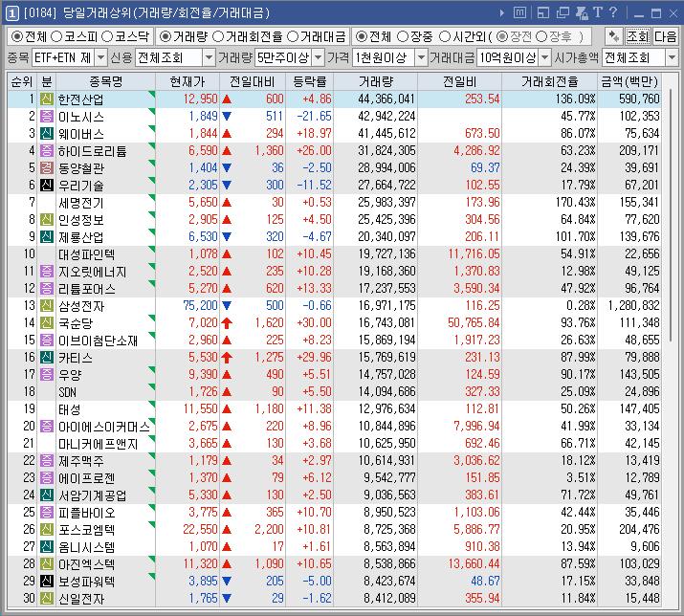684x616 pixels.
Task: Select the 리튬포어스 stock name
Action: click(87, 289)
